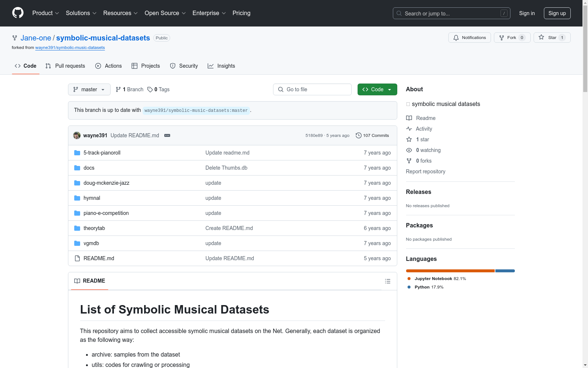Viewport: 588px width, 368px height.
Task: Click the Sign up button
Action: pyautogui.click(x=557, y=13)
